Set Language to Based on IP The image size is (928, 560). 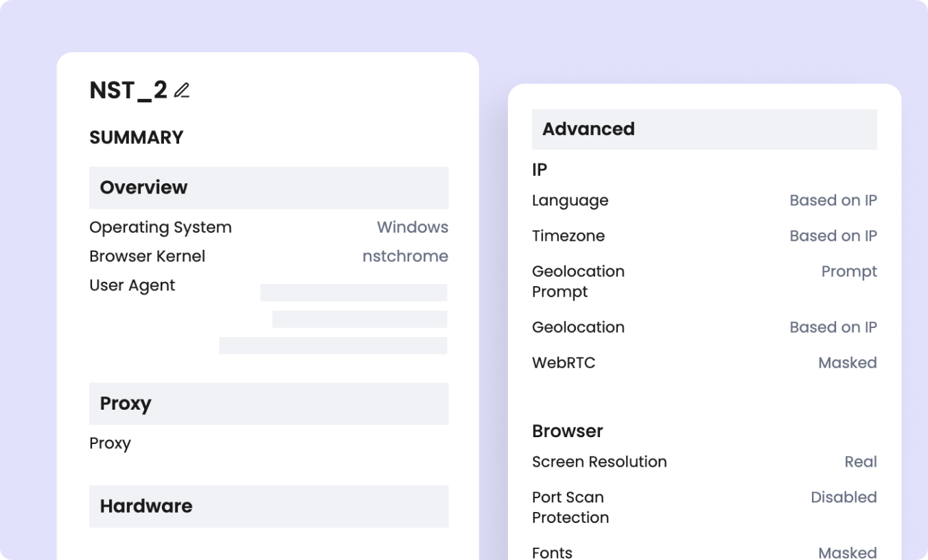[x=833, y=200]
